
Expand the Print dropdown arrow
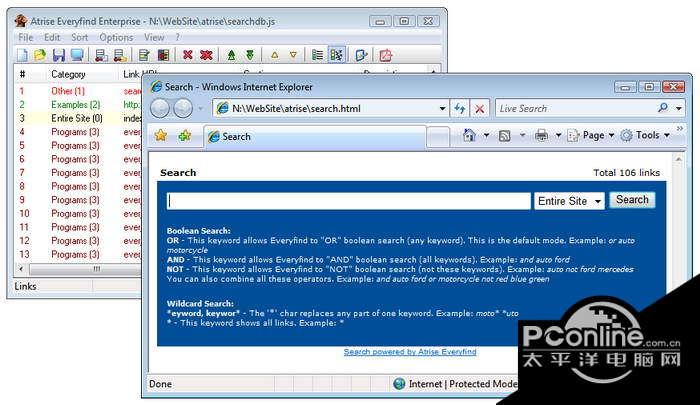(x=558, y=135)
